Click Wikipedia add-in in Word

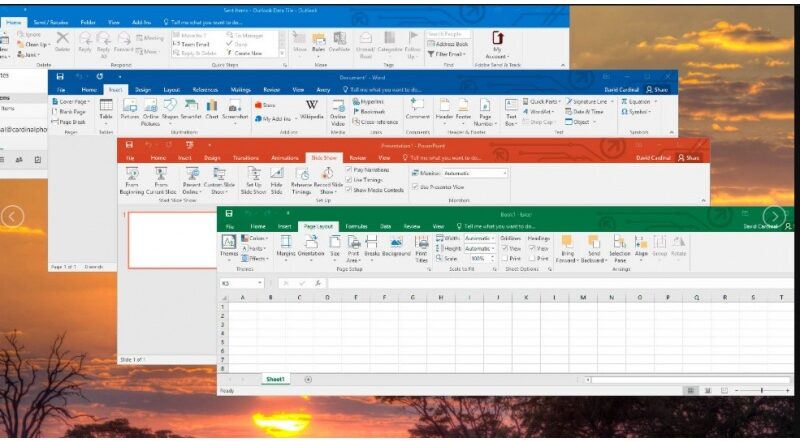[312, 109]
